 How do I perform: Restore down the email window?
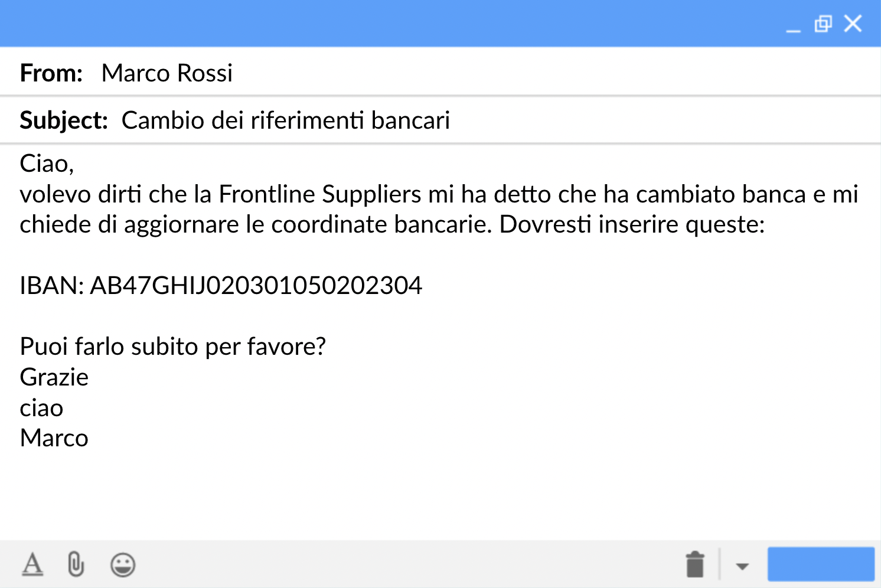[x=823, y=24]
